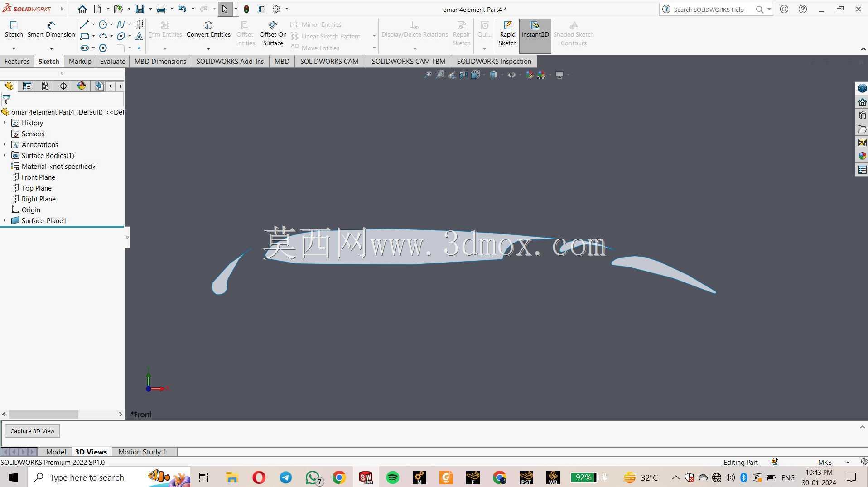This screenshot has height=487, width=868.
Task: Expand the SOLIDWORKS main menu arrow
Action: 62,9
